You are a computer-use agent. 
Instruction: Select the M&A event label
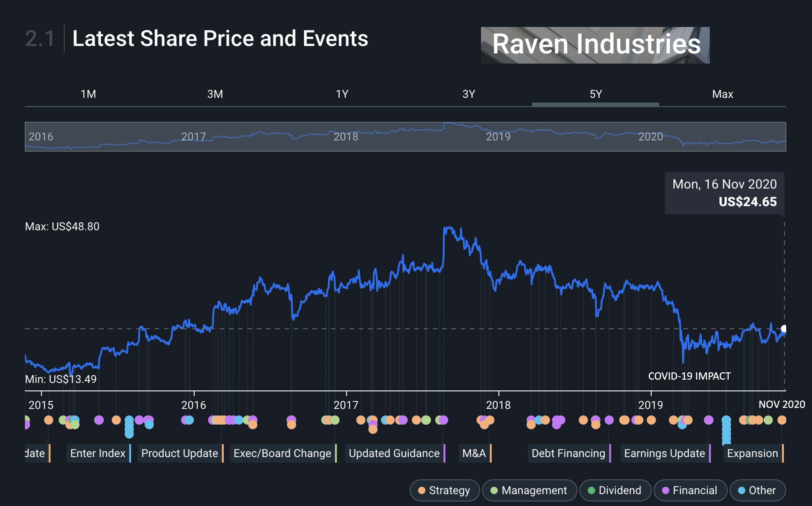[x=474, y=453]
